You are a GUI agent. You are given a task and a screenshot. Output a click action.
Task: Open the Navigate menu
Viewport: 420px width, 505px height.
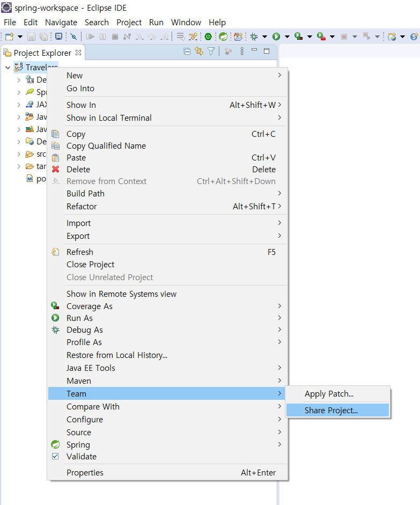(x=61, y=23)
